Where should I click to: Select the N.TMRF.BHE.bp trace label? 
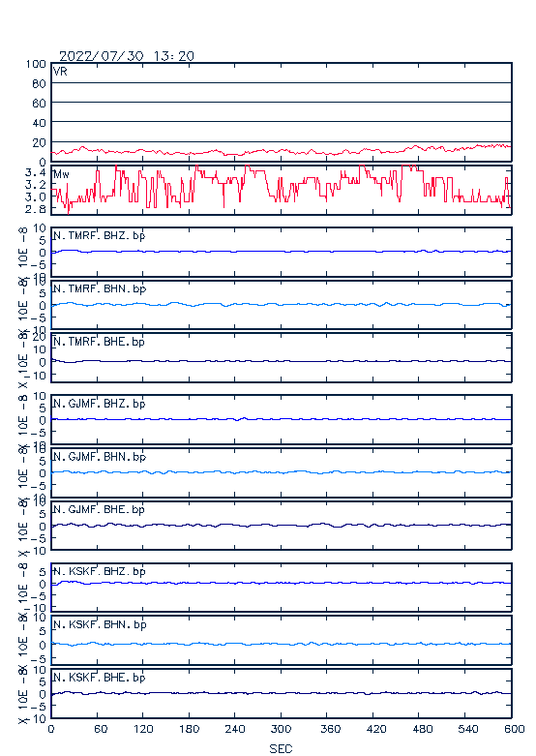click(100, 342)
